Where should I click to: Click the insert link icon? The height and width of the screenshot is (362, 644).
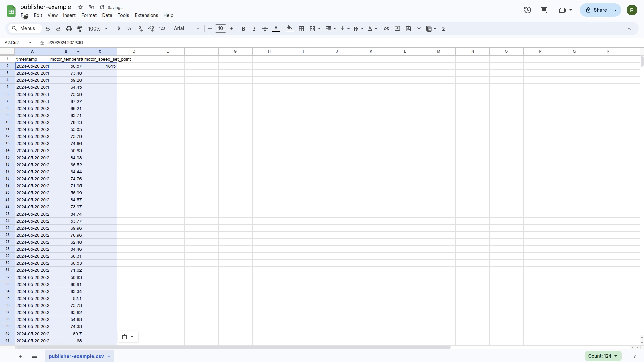pos(386,29)
